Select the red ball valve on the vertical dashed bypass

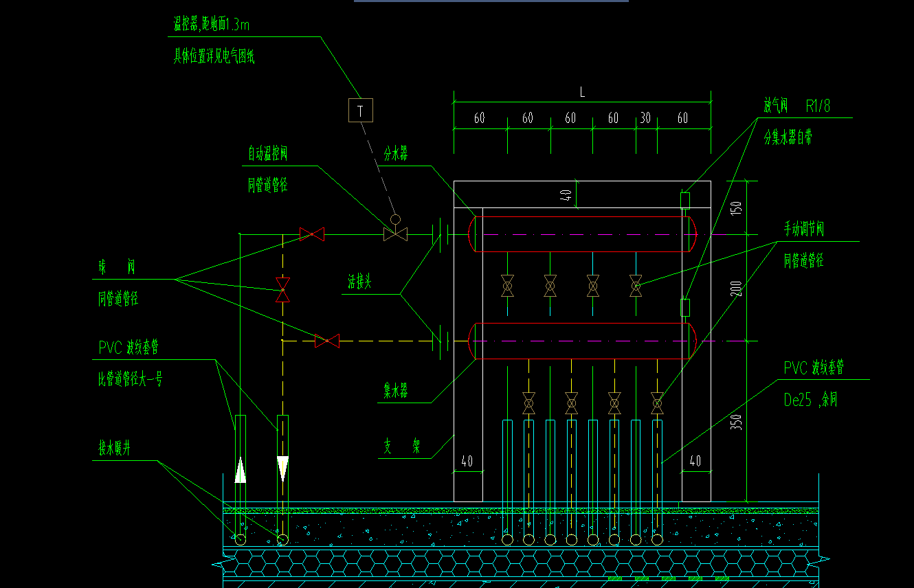click(282, 289)
